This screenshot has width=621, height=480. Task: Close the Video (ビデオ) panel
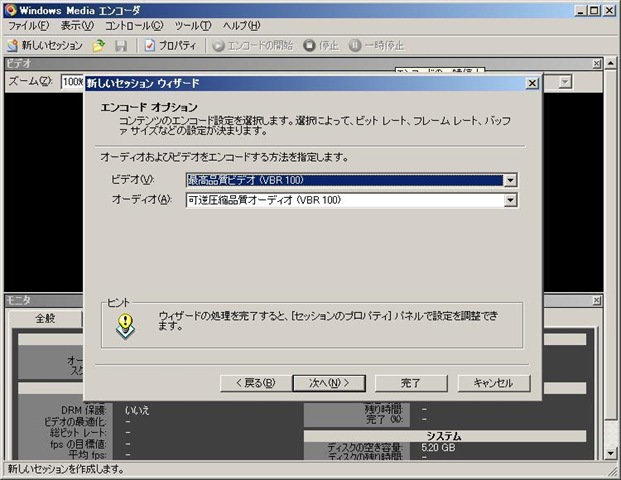[596, 64]
